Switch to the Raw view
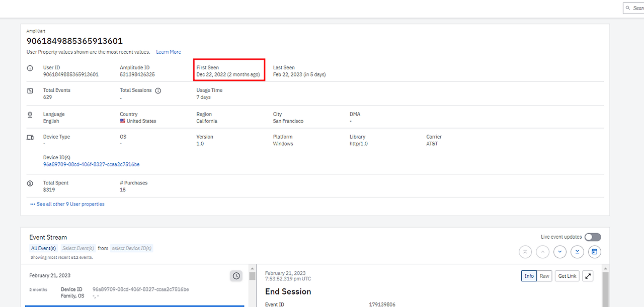 tap(544, 276)
